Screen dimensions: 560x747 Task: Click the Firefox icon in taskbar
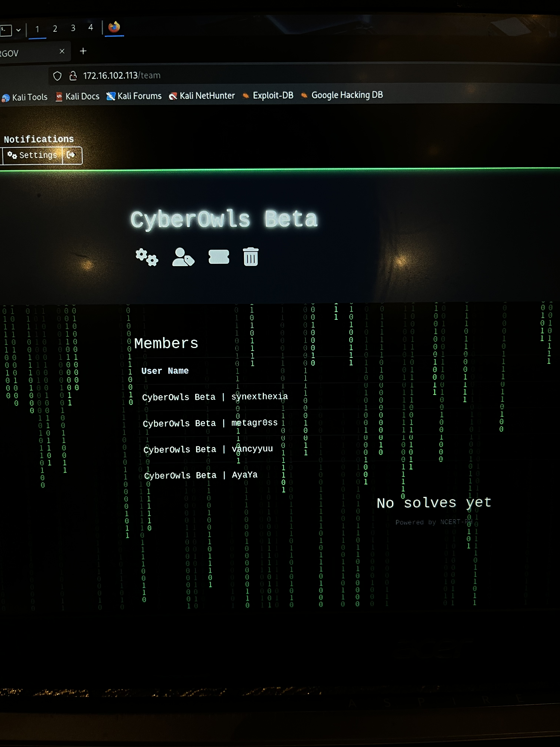coord(114,27)
